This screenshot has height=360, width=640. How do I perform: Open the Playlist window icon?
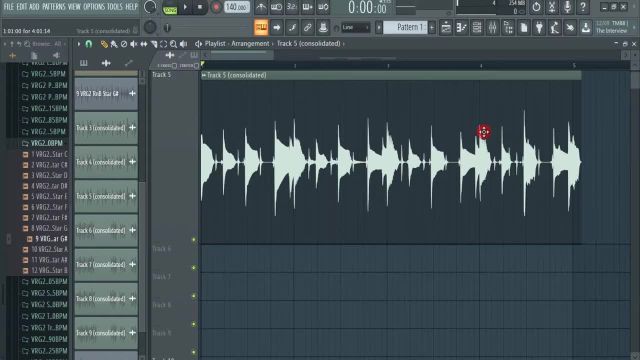[x=446, y=27]
